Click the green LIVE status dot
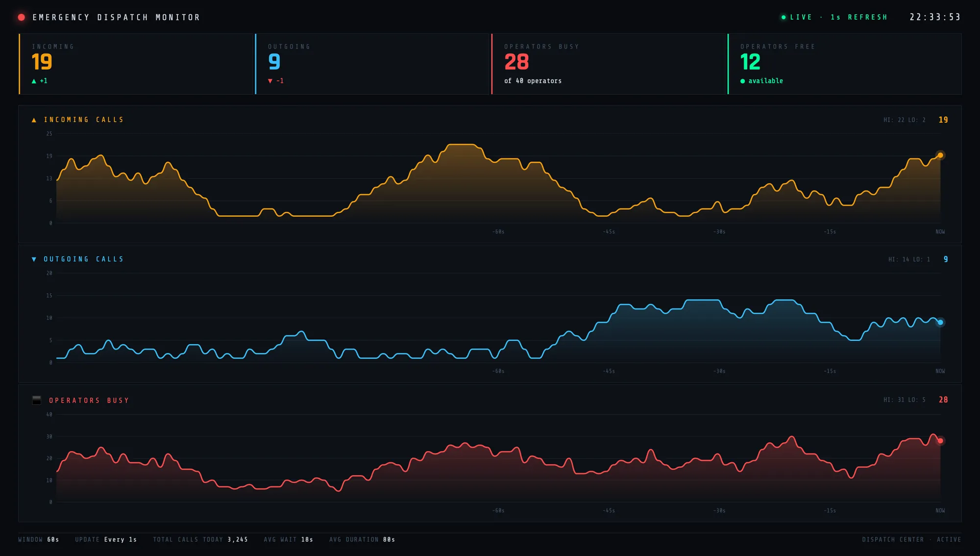 [x=784, y=17]
